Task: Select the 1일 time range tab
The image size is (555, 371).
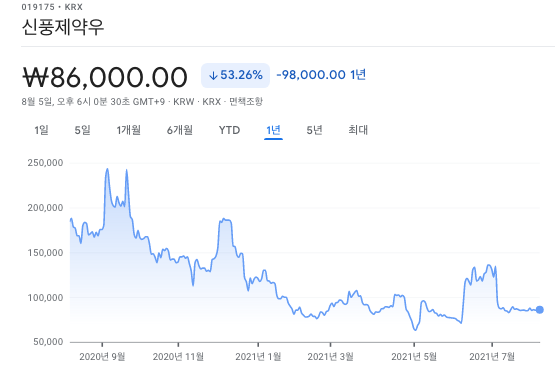Action: point(41,130)
